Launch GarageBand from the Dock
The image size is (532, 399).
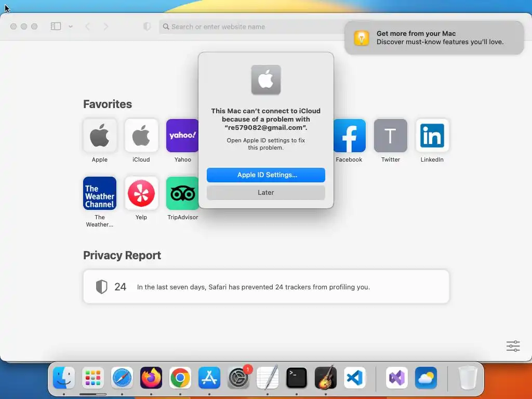coord(326,378)
